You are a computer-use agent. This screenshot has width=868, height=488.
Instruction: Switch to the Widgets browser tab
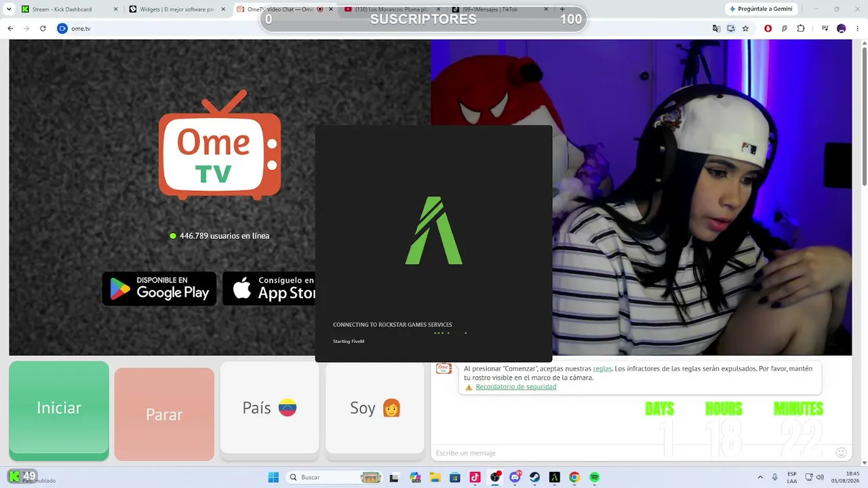[x=177, y=9]
